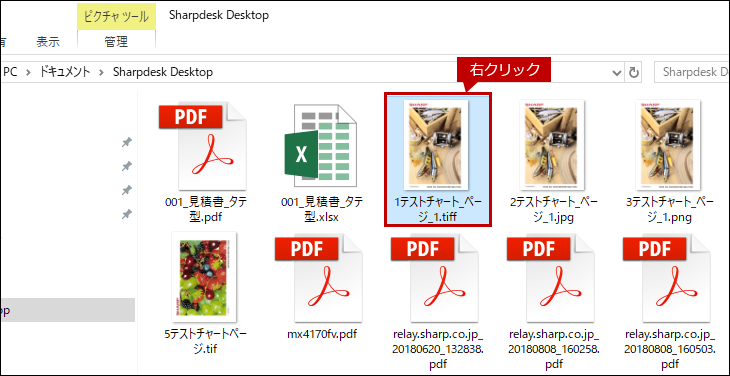Screen dimensions: 730x376
Task: Select the 5テストチャートページ.tif berries thumbnail
Action: [x=204, y=277]
